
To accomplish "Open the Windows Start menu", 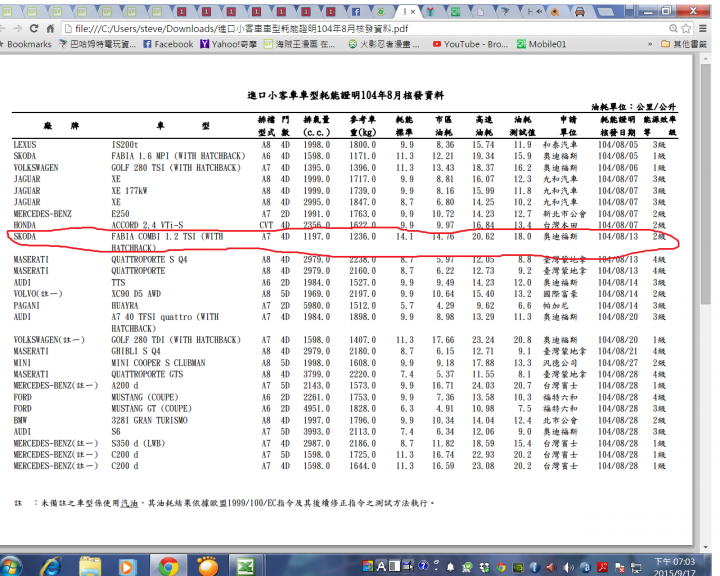I will coord(11,566).
